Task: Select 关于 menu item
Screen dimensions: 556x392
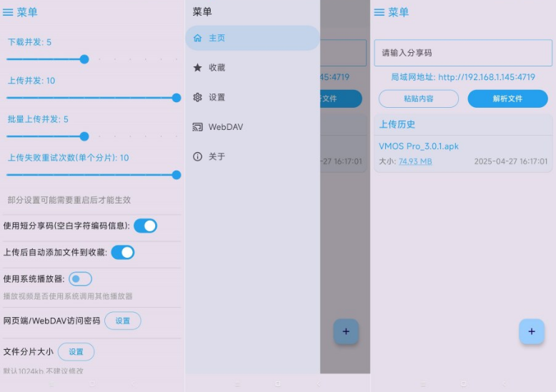Action: point(252,156)
